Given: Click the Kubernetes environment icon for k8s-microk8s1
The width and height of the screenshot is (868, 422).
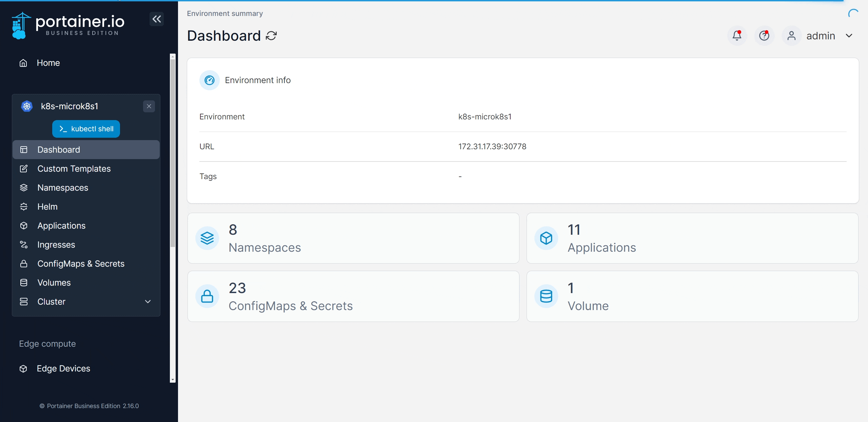Looking at the screenshot, I should (x=26, y=106).
